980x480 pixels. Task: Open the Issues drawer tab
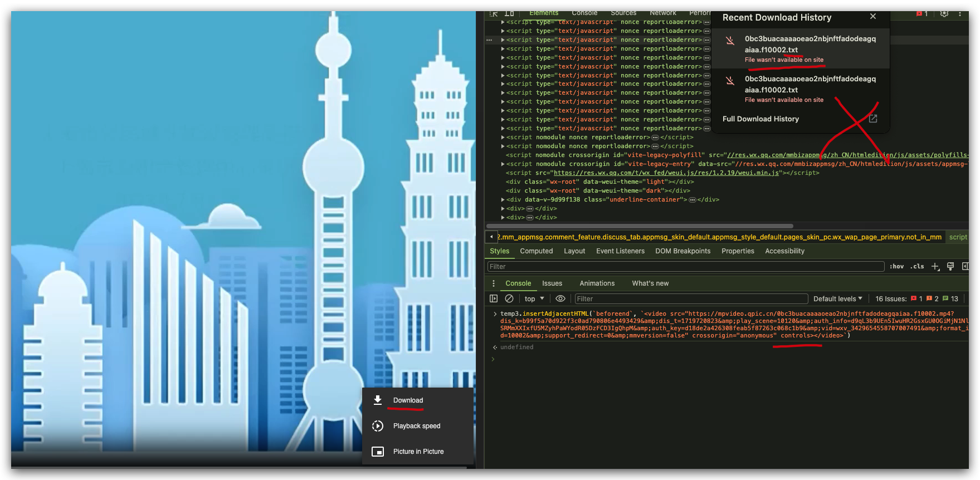click(552, 283)
